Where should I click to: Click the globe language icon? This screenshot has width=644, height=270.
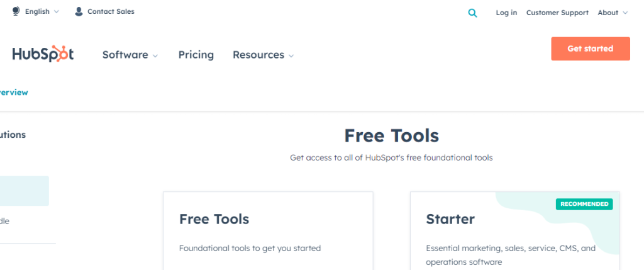(16, 11)
